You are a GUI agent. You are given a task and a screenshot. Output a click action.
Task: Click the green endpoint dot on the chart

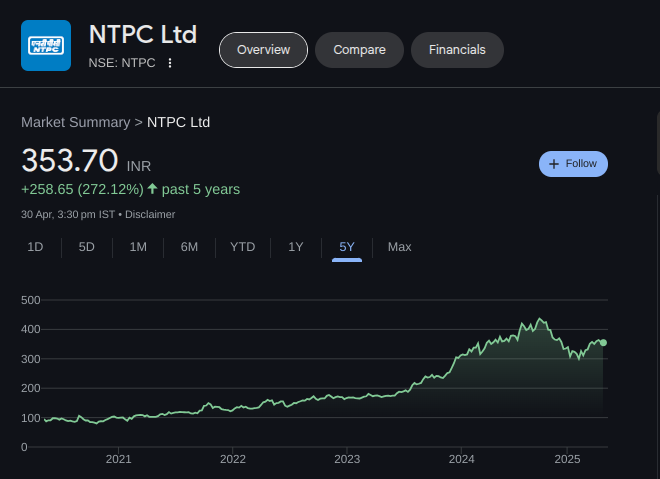[x=603, y=343]
